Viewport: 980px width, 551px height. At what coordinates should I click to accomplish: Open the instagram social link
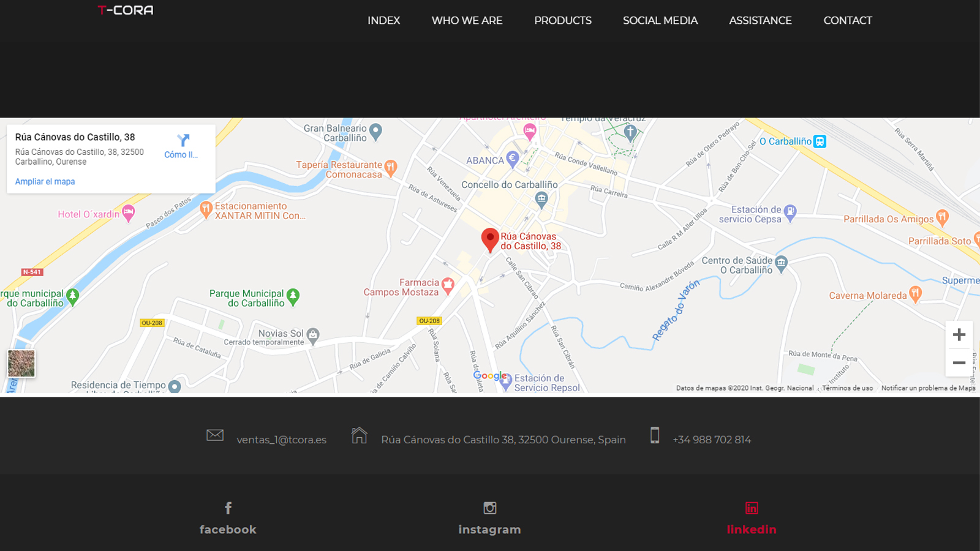tap(489, 519)
